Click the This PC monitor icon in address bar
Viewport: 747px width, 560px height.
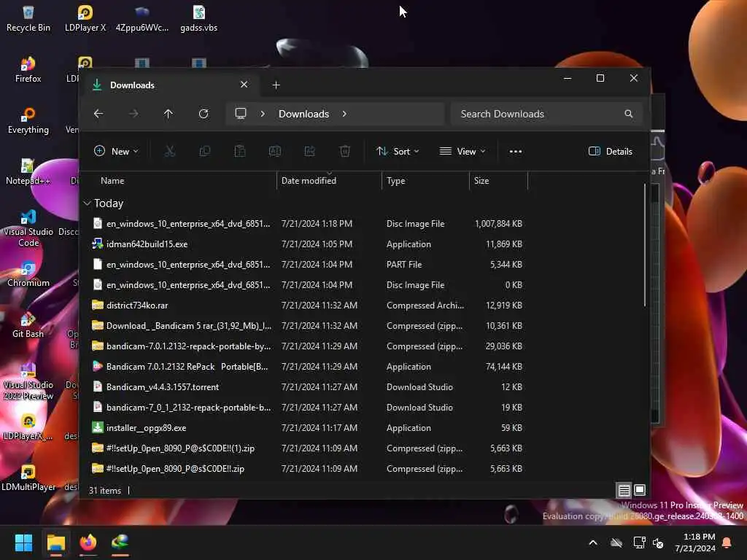pos(241,114)
